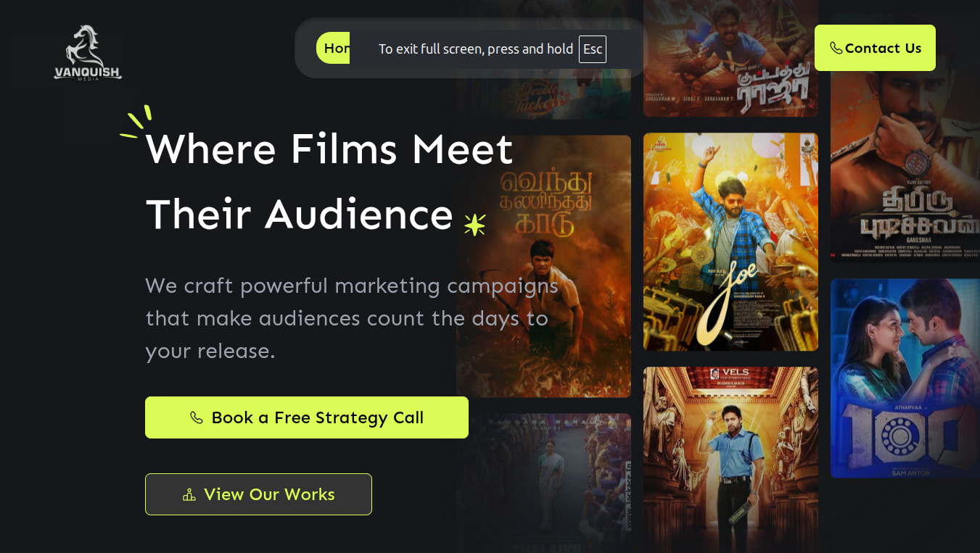Click Book a Free Strategy Call button
Viewport: 980px width, 553px height.
click(x=307, y=417)
